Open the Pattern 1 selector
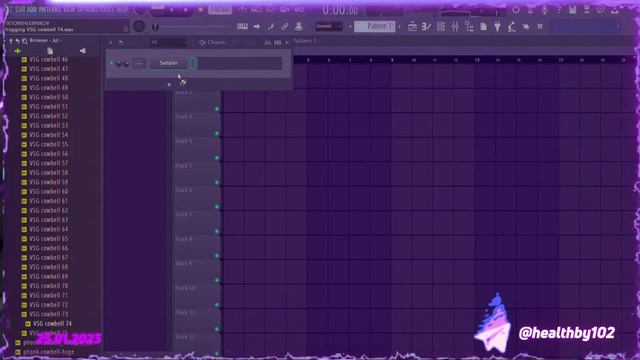 [375, 27]
